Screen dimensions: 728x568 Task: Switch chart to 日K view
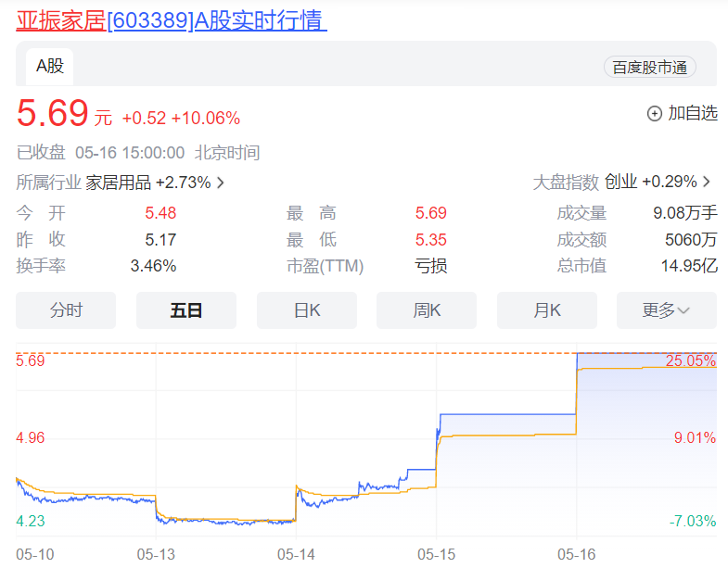(307, 310)
